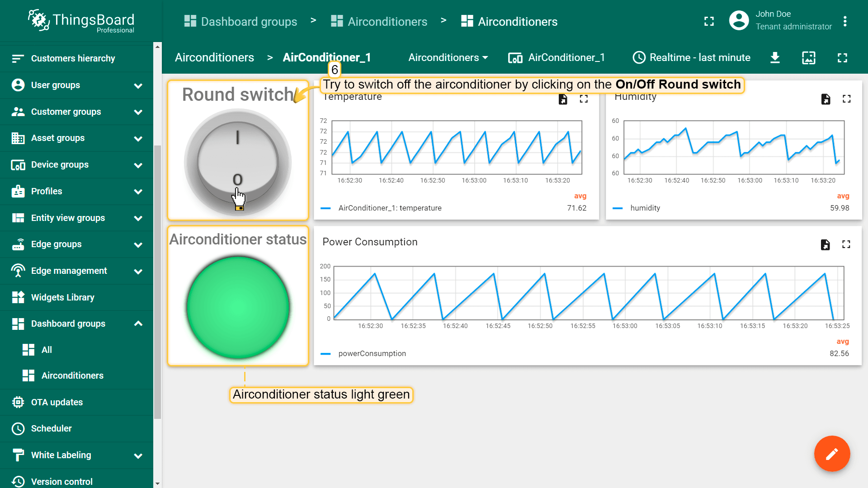
Task: Click the Entity view groups icon
Action: click(x=18, y=218)
